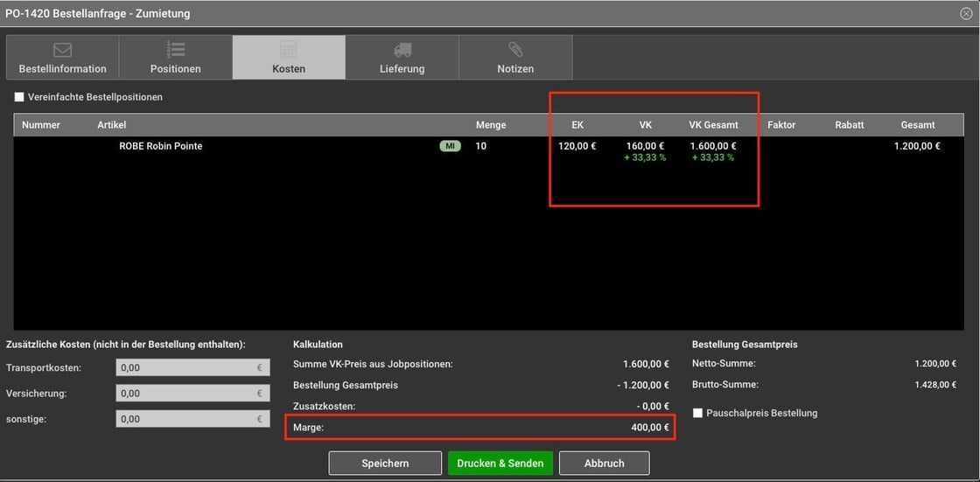The width and height of the screenshot is (980, 482).
Task: Toggle Pauschalpreis Bestellung checkbox
Action: coord(697,413)
